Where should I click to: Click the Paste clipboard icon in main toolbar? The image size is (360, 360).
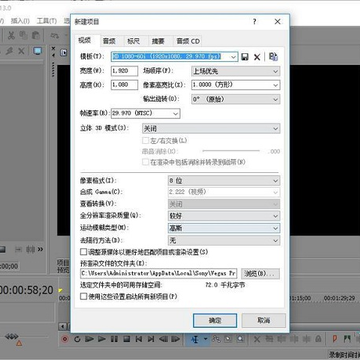35,35
